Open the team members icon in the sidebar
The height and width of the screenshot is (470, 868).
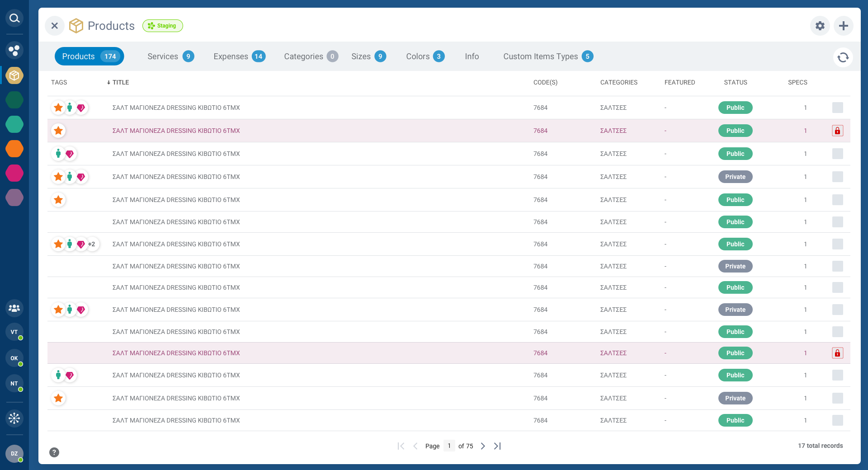click(14, 308)
